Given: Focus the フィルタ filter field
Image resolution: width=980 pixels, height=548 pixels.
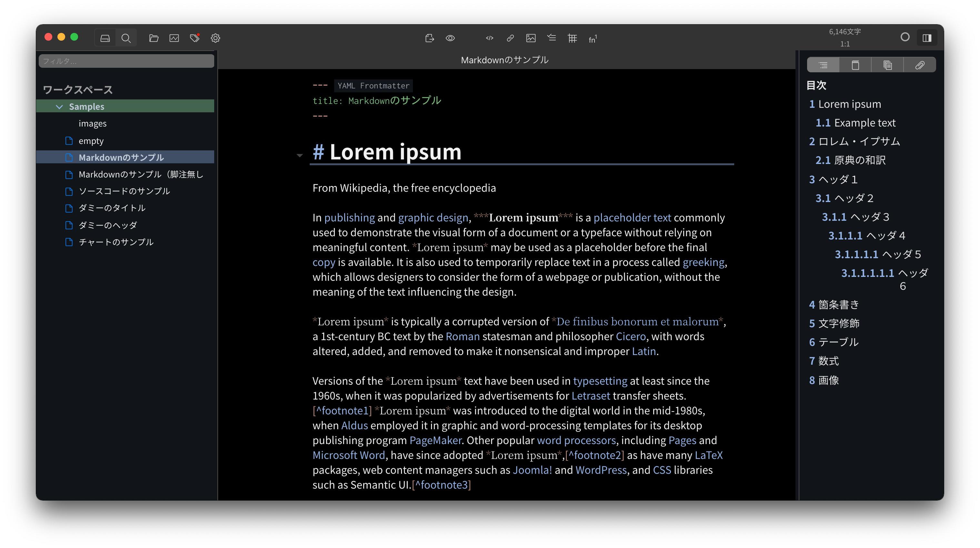Looking at the screenshot, I should click(x=126, y=61).
